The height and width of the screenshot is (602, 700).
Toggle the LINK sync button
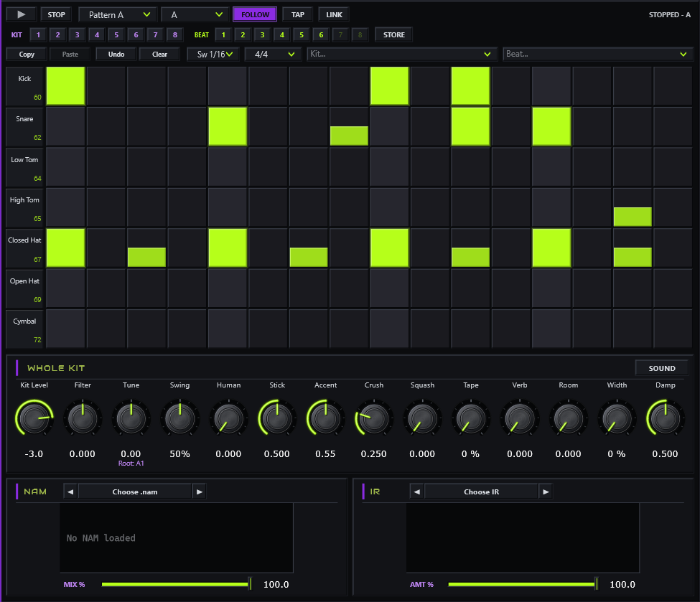334,14
